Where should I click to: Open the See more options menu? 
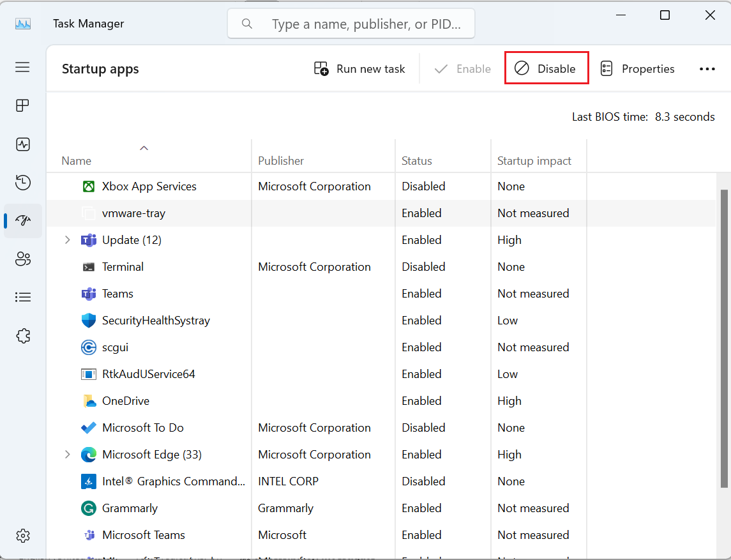707,68
